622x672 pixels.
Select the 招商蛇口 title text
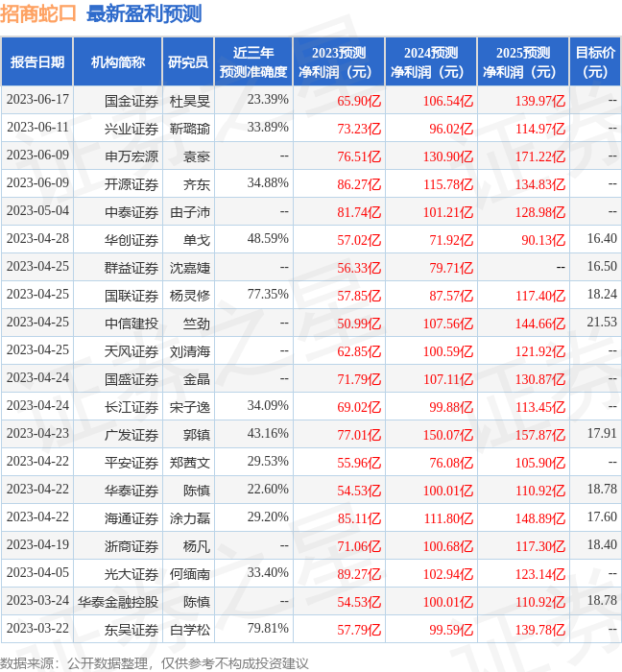[38, 13]
